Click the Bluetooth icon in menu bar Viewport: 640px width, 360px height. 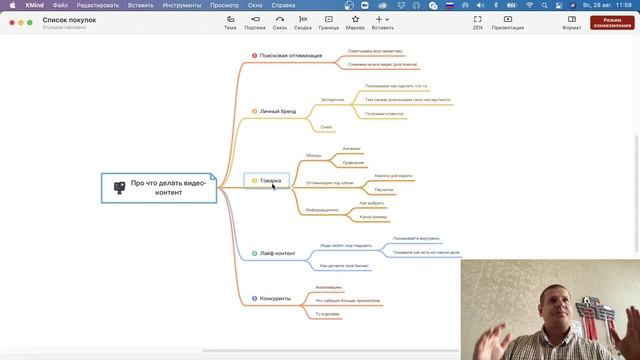pos(496,5)
